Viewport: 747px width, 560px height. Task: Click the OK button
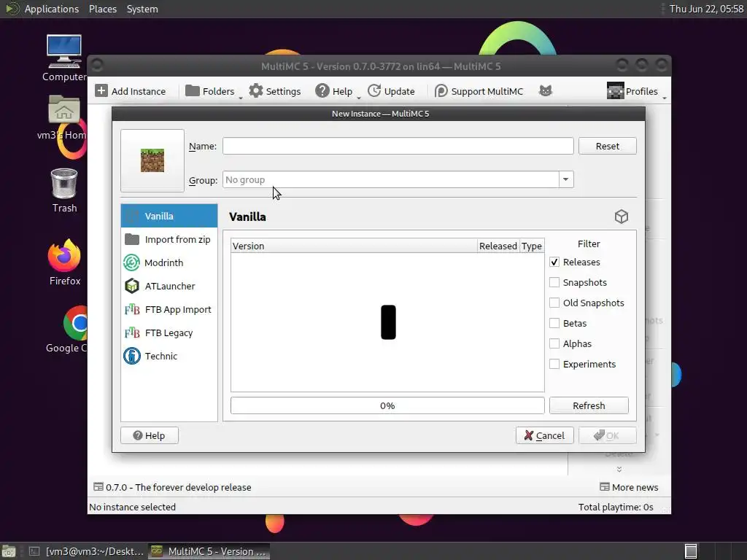coord(608,435)
